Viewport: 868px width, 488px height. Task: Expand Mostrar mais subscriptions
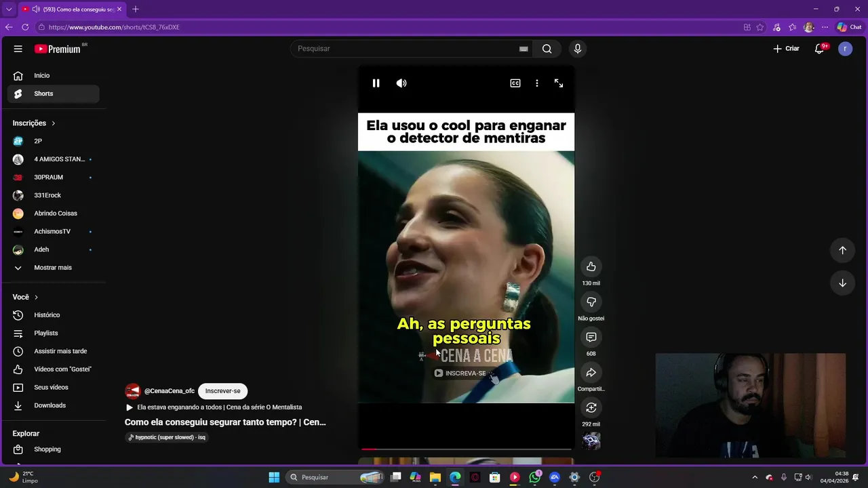[54, 268]
